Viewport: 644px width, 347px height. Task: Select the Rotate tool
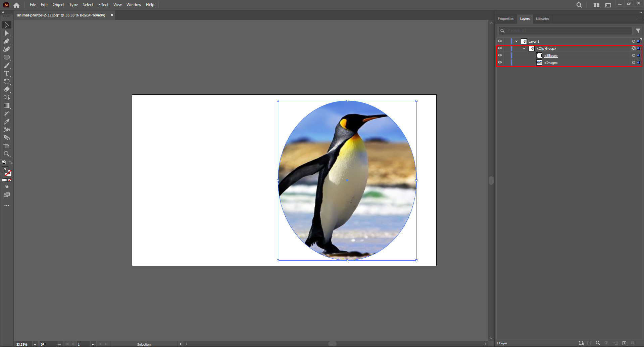(7, 81)
